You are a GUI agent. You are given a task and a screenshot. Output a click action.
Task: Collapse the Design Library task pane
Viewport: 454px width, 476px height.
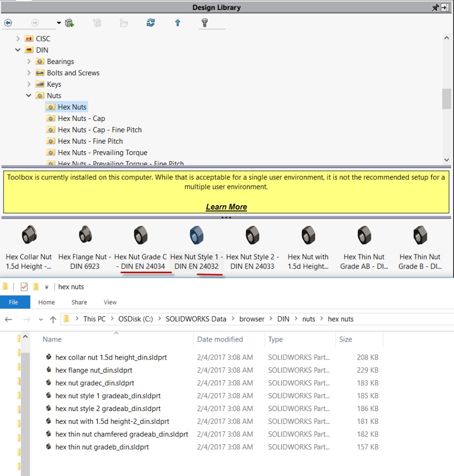click(445, 7)
